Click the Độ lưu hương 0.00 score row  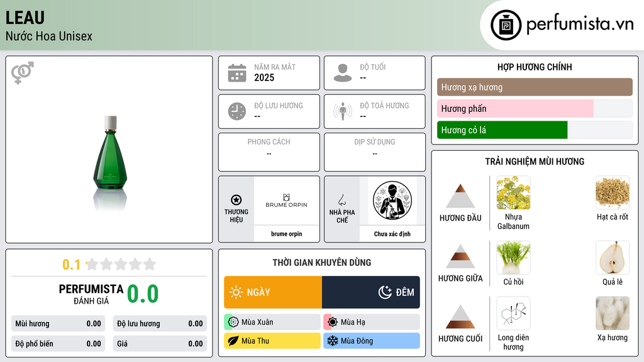(x=160, y=324)
